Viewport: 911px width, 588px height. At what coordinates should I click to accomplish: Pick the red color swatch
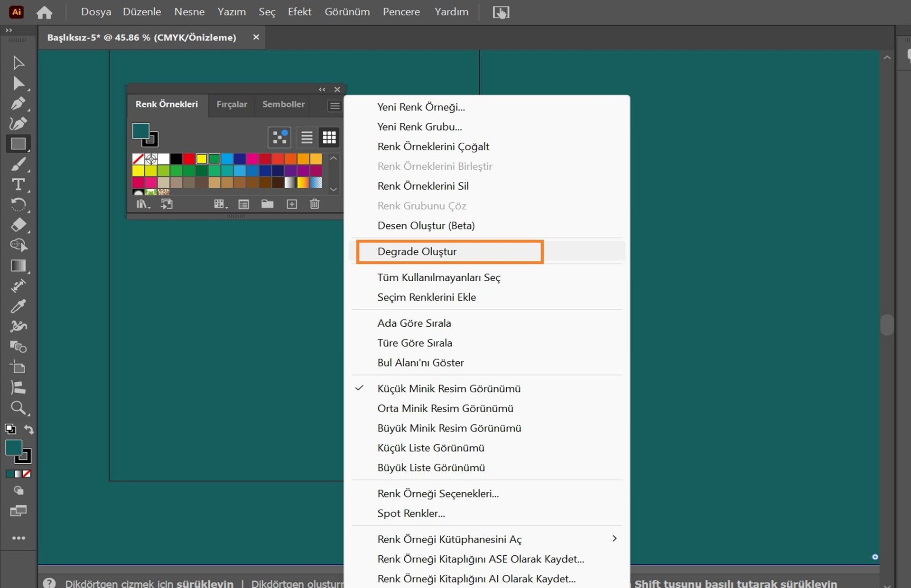click(189, 158)
